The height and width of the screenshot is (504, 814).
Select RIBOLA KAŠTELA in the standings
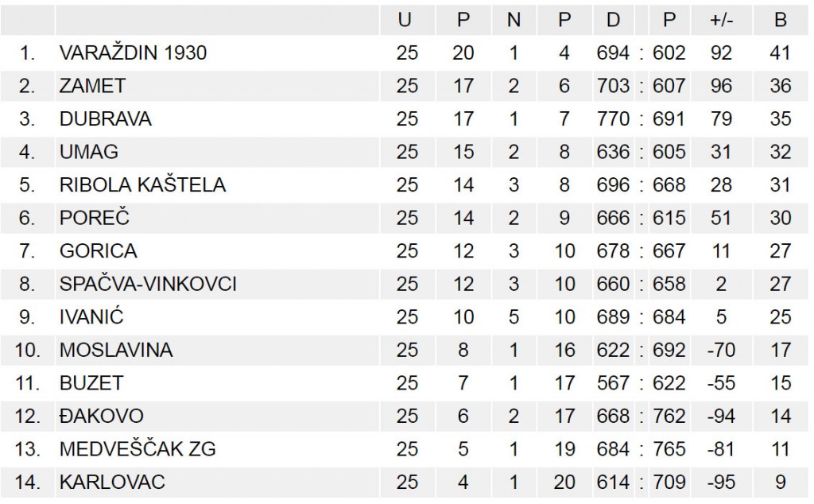click(143, 185)
